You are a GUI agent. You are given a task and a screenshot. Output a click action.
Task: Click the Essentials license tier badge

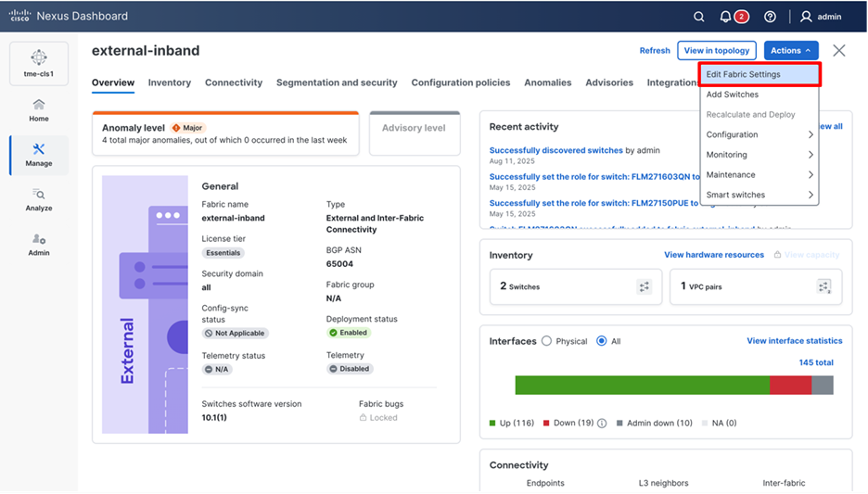223,253
